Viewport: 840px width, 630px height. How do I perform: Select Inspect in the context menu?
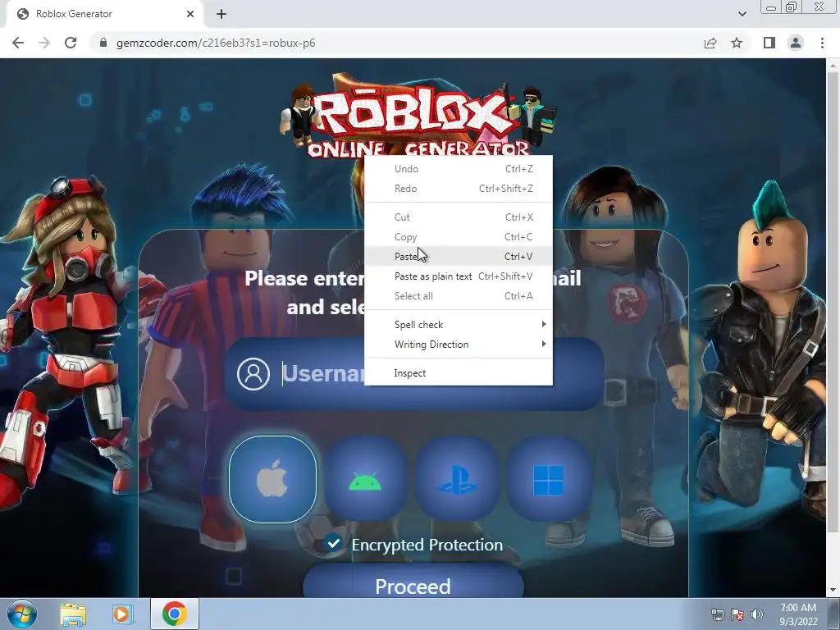pyautogui.click(x=459, y=373)
